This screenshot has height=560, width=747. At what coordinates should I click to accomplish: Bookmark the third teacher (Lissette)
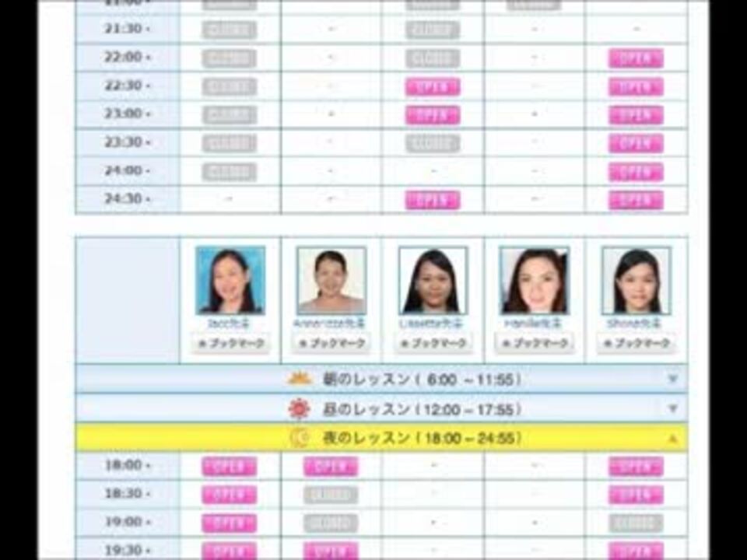pos(433,343)
